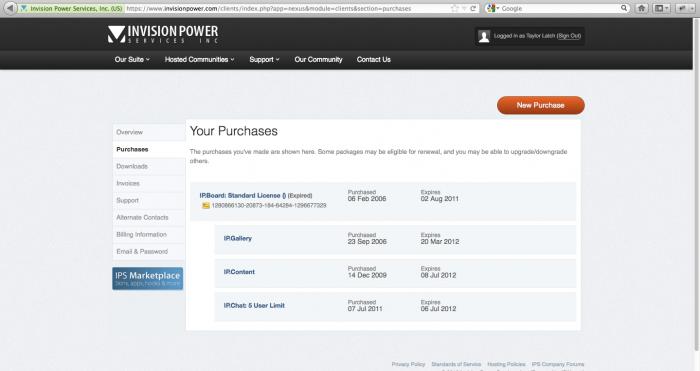Open the Support dropdown in navigation bar
This screenshot has width=700, height=371.
point(264,59)
